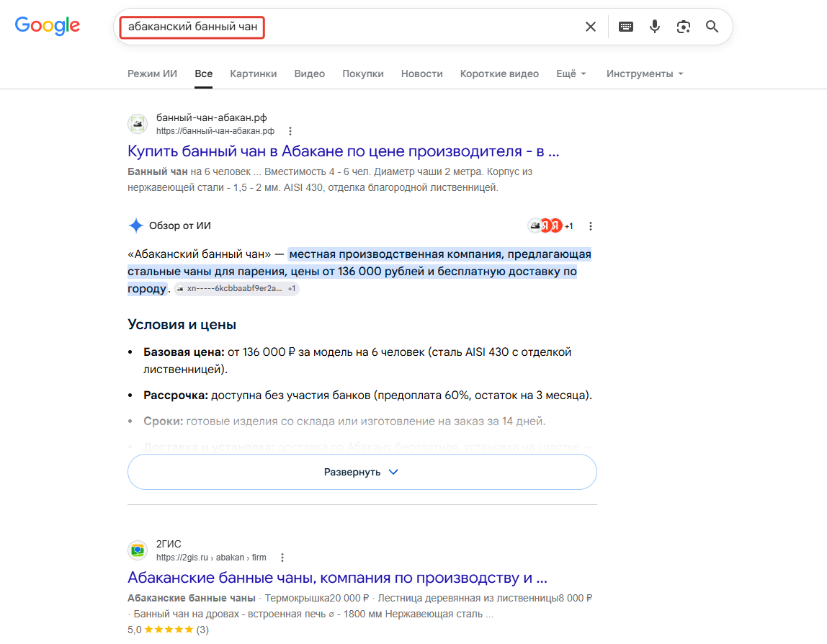Click the 2ГИС site favicon
827x644 pixels.
[138, 550]
